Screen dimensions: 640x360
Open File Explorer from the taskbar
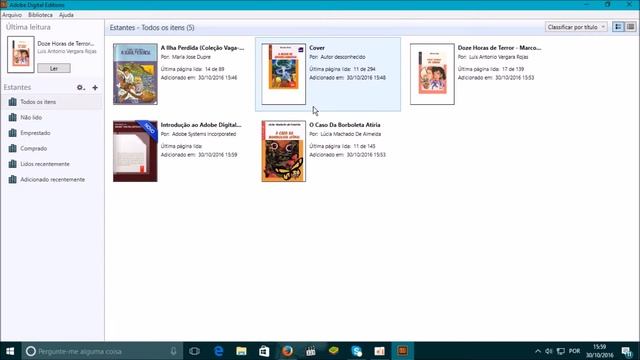point(241,351)
